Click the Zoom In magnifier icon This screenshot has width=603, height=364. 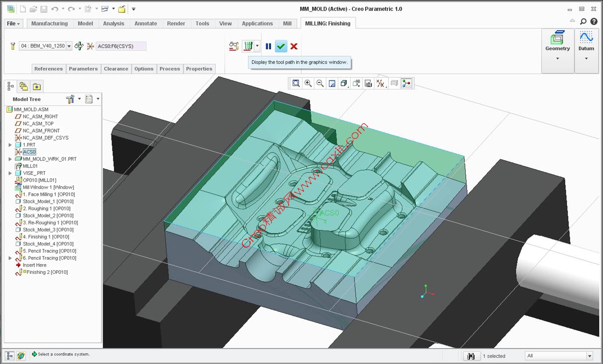[308, 83]
